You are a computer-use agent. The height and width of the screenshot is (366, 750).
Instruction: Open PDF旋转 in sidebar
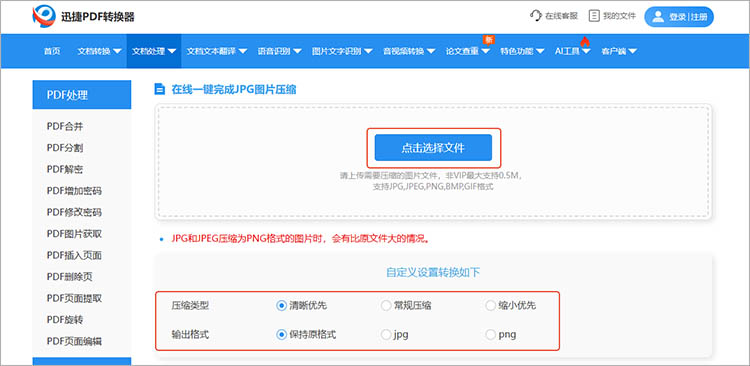click(x=65, y=319)
